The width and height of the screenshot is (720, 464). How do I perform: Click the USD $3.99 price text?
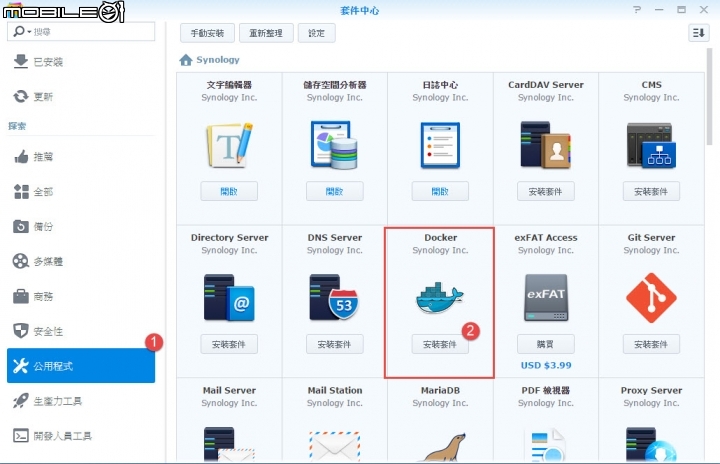click(x=546, y=365)
